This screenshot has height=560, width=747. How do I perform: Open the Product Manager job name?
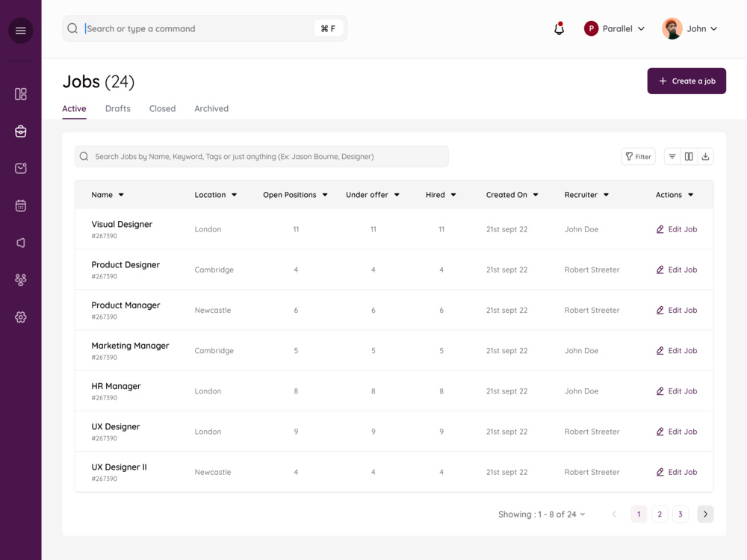[x=125, y=305]
